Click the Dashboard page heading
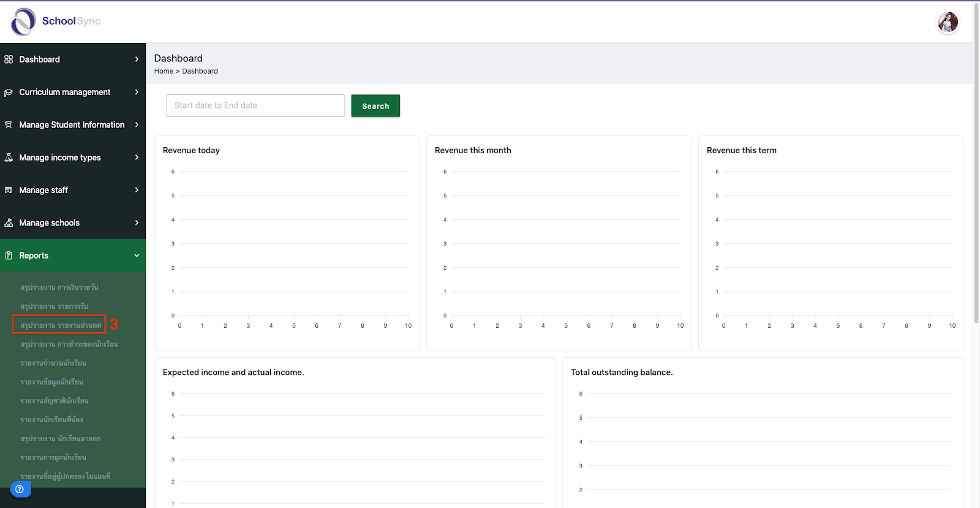 click(x=178, y=58)
